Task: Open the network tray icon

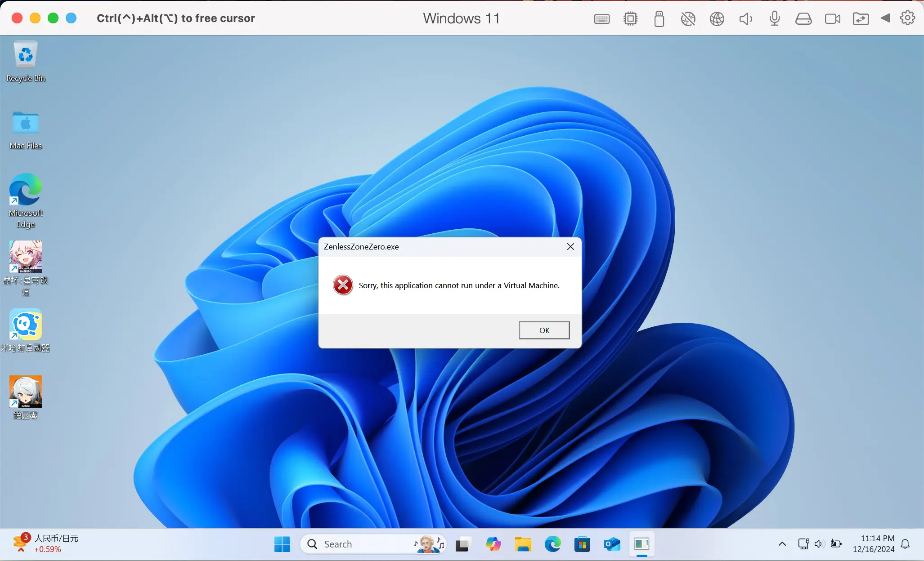Action: point(803,544)
